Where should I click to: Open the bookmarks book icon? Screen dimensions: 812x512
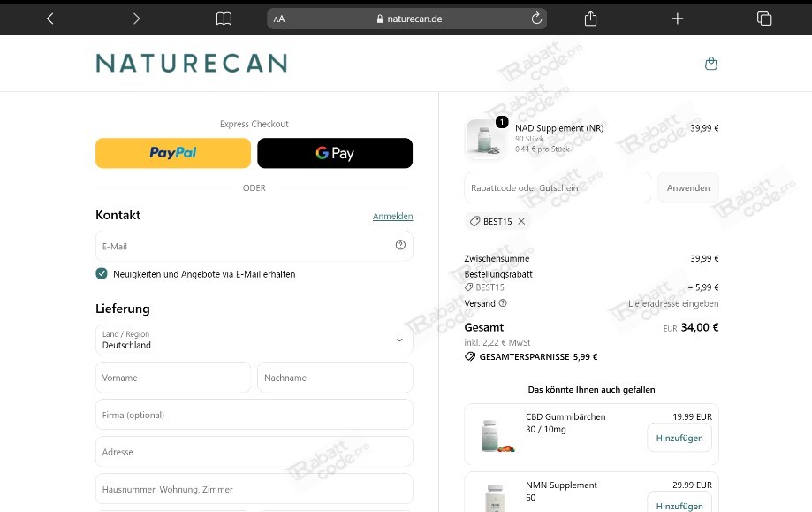224,19
